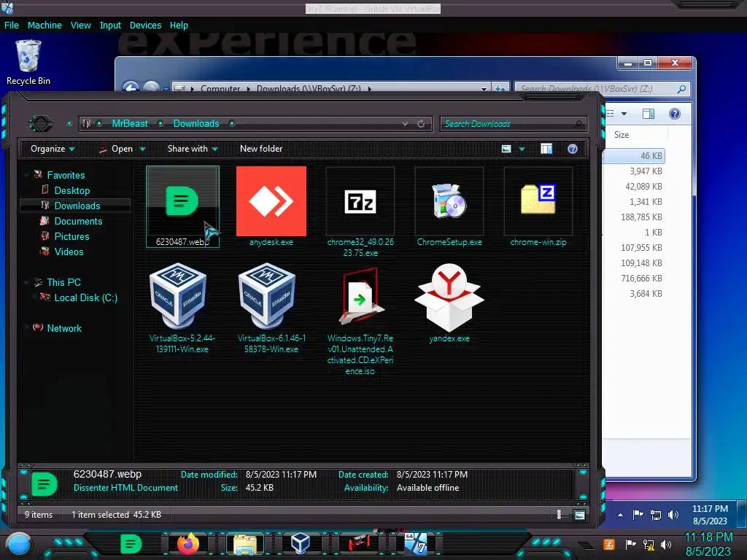
Task: Open the Help menu
Action: (179, 26)
